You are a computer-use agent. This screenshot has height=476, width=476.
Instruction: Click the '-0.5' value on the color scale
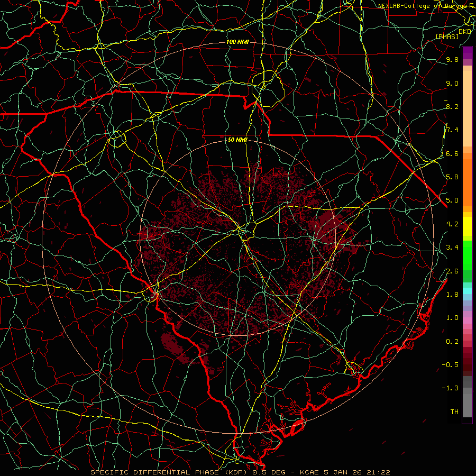(x=450, y=364)
